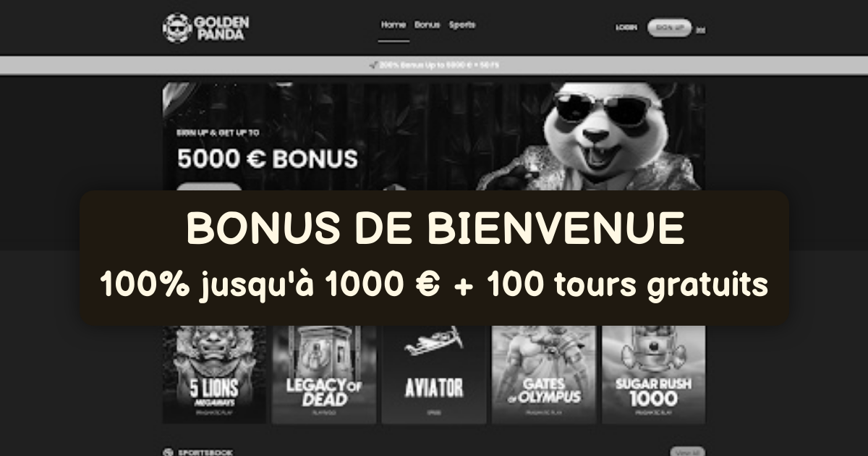This screenshot has height=456, width=868.
Task: Open the language flag selector
Action: pyautogui.click(x=700, y=30)
